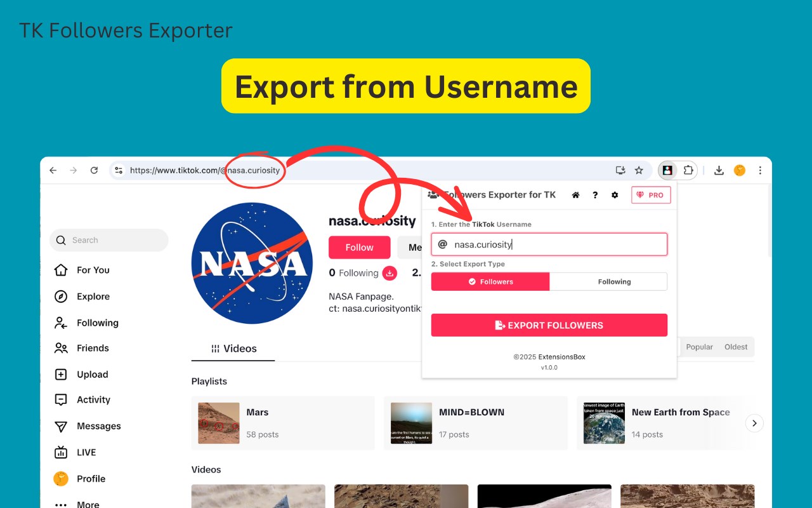Select the Followers export type

click(x=490, y=282)
